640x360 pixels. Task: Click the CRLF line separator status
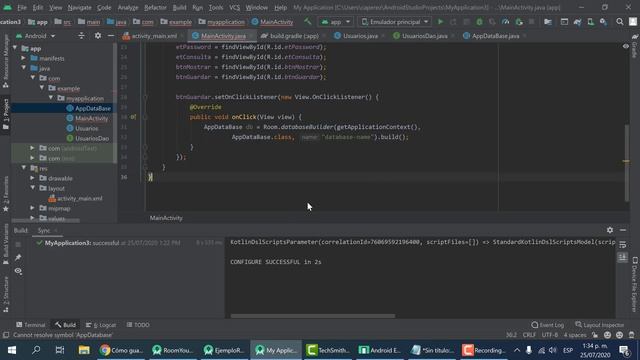click(529, 335)
